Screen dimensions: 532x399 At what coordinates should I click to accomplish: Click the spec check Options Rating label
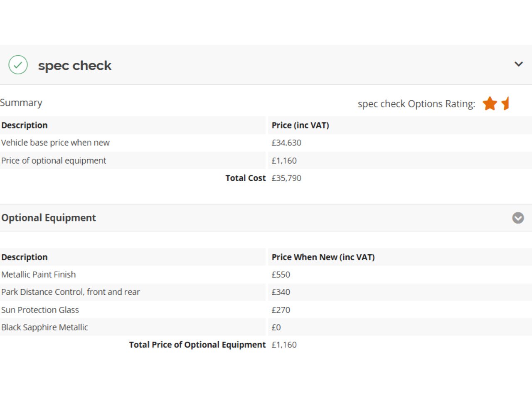point(416,104)
